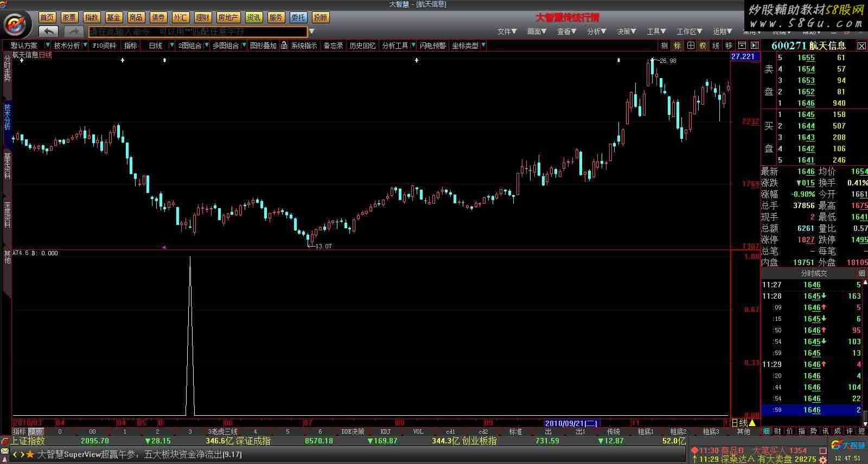
Task: Click the 外汇 forex button
Action: tap(180, 17)
